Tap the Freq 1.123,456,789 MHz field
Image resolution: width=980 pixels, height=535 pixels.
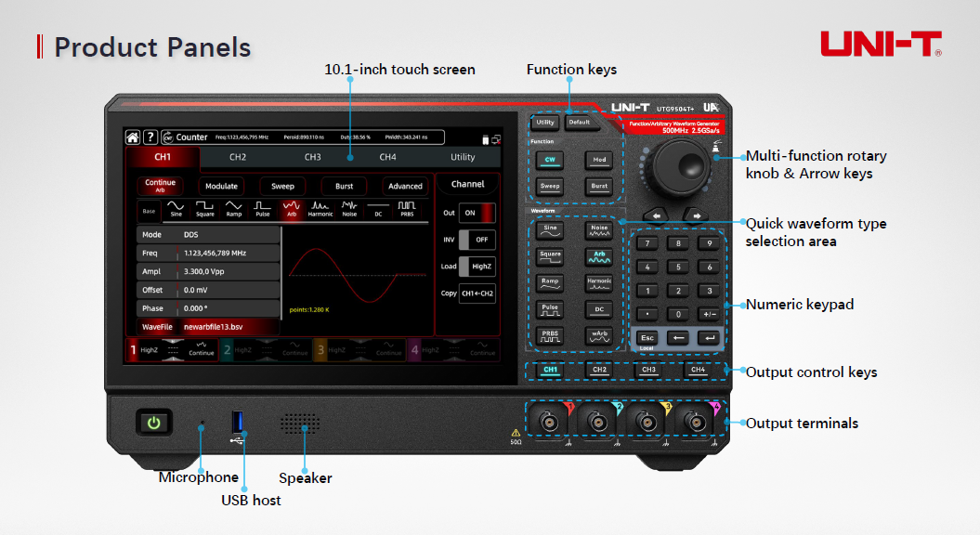207,254
